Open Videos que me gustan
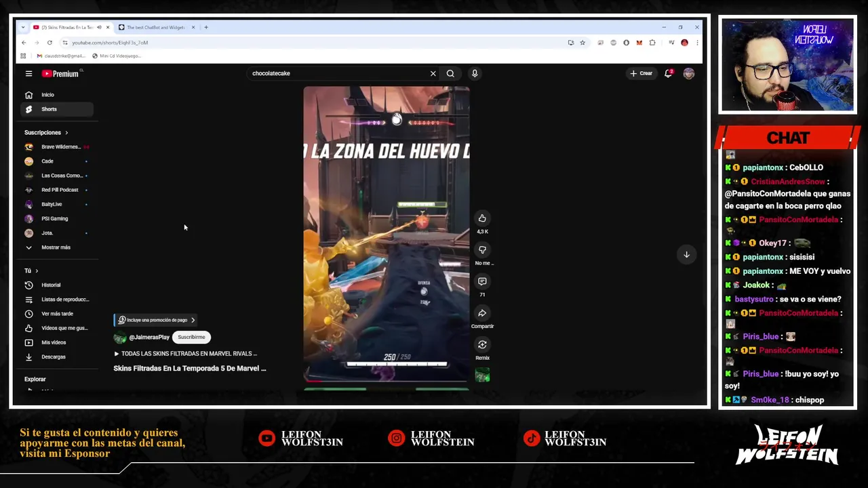The width and height of the screenshot is (868, 488). (x=57, y=328)
